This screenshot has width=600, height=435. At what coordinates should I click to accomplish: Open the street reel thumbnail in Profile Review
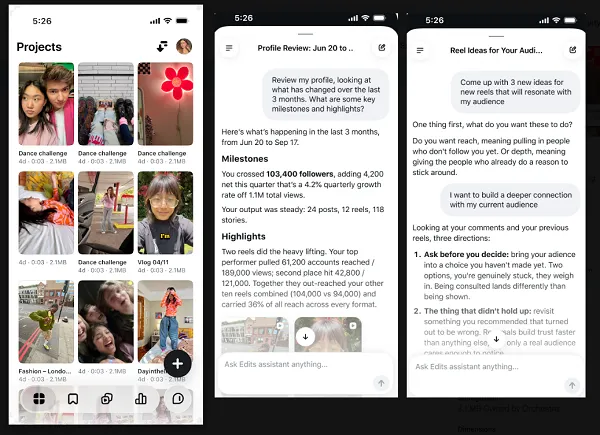(255, 334)
